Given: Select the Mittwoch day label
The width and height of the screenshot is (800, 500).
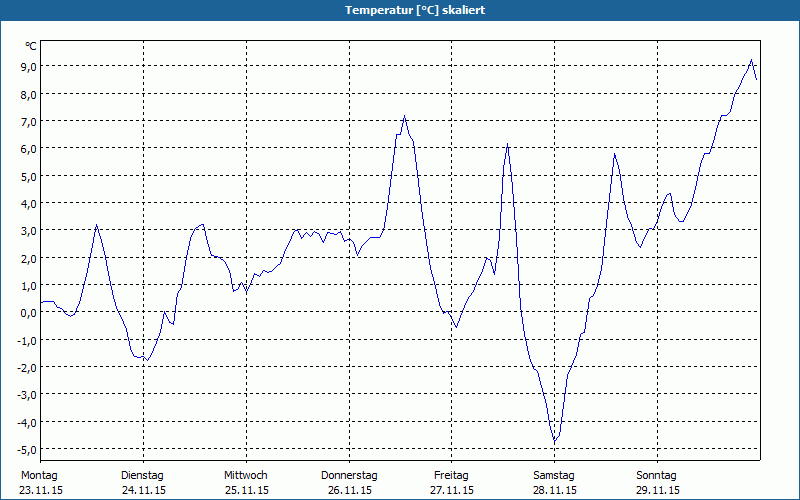Looking at the screenshot, I should (x=245, y=476).
